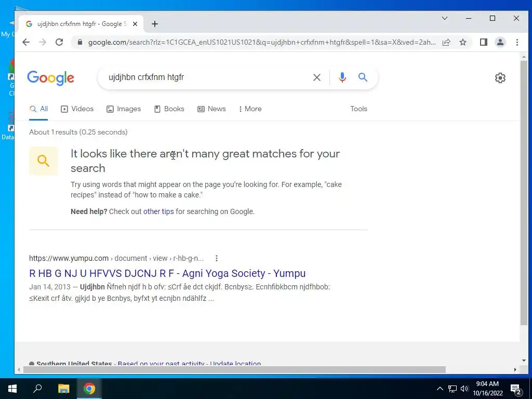
Task: Open the volume tray icon
Action: 464,389
